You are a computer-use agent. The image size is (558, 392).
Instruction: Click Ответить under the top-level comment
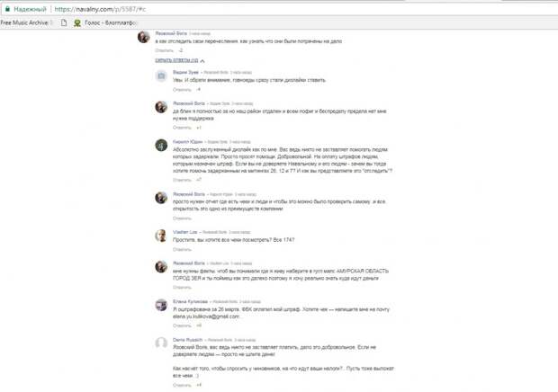coord(165,50)
